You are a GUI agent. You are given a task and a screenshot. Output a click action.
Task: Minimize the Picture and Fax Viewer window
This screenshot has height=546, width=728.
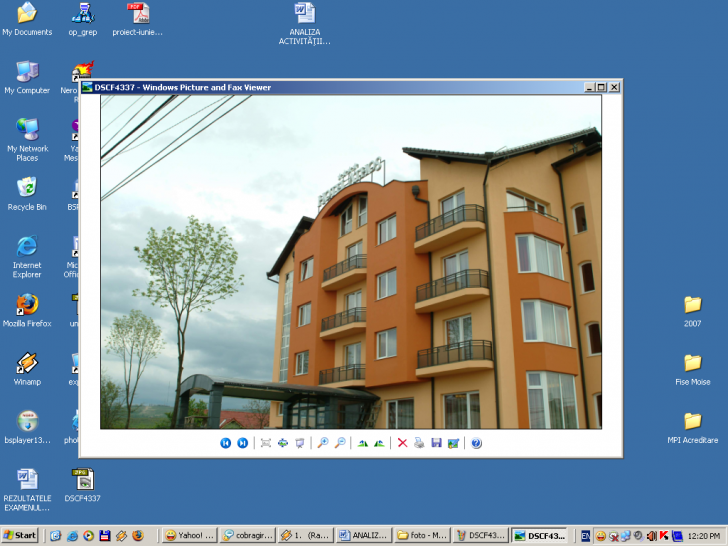click(590, 87)
